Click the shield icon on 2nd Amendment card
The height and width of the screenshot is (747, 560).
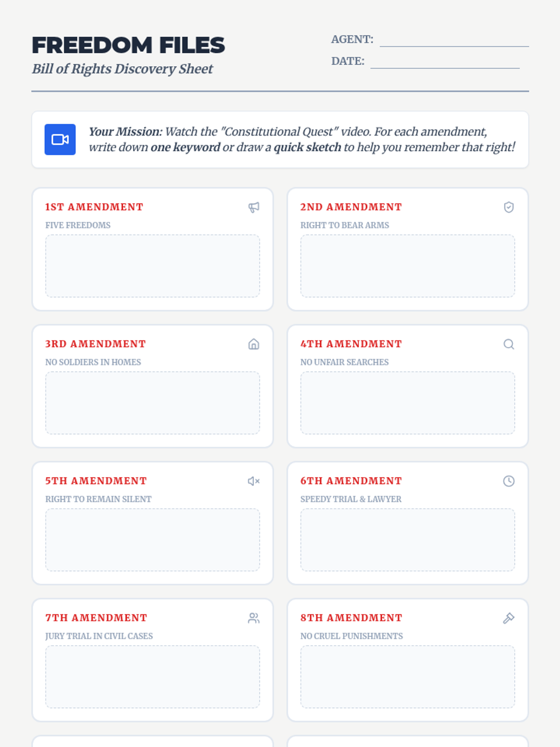point(509,207)
